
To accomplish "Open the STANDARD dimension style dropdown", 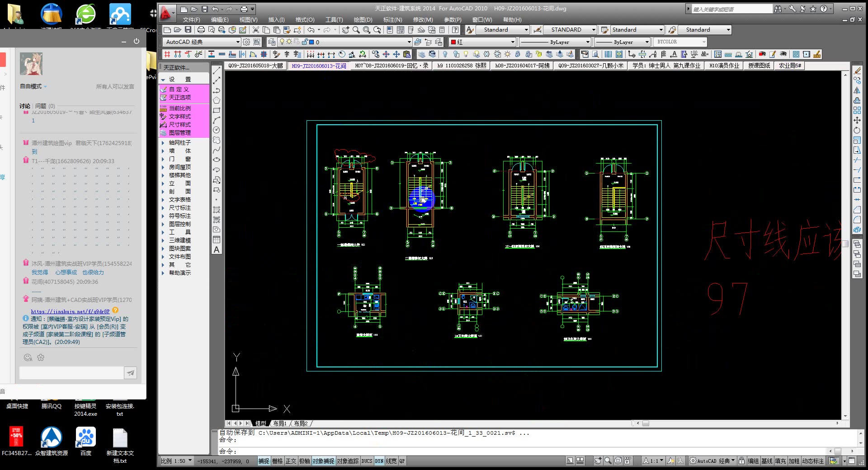I will pos(570,30).
